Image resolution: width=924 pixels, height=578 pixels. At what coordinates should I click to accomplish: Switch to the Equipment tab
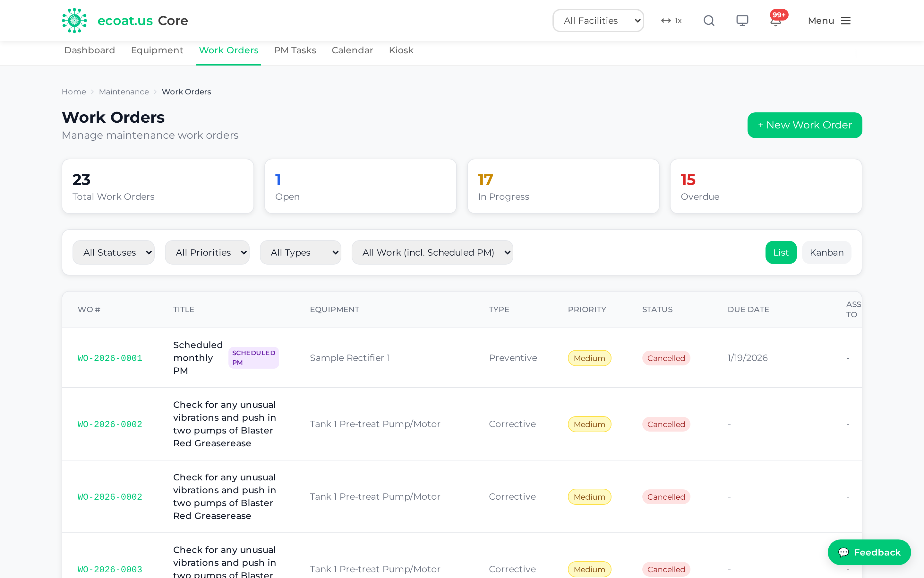coord(157,50)
